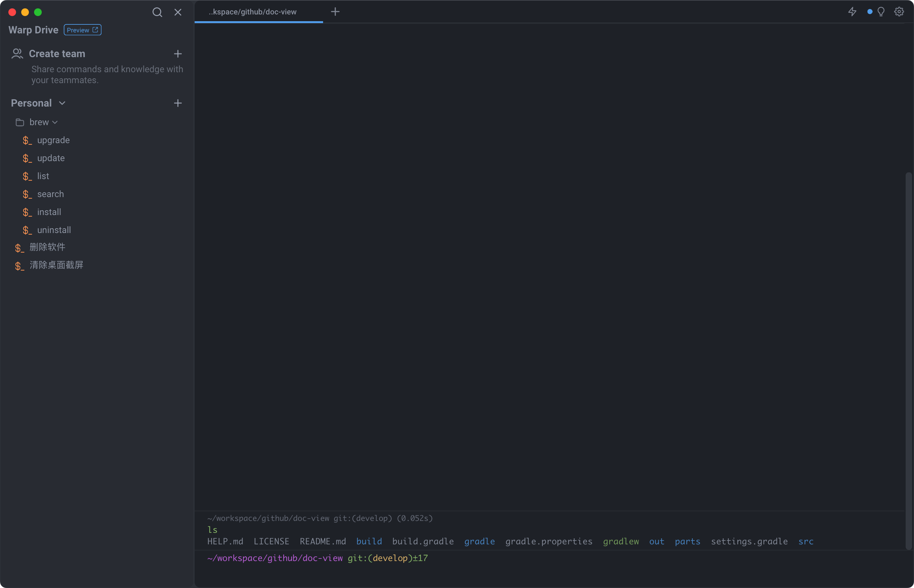Click the gradlew file in output
Viewport: 914px width, 588px height.
(621, 541)
